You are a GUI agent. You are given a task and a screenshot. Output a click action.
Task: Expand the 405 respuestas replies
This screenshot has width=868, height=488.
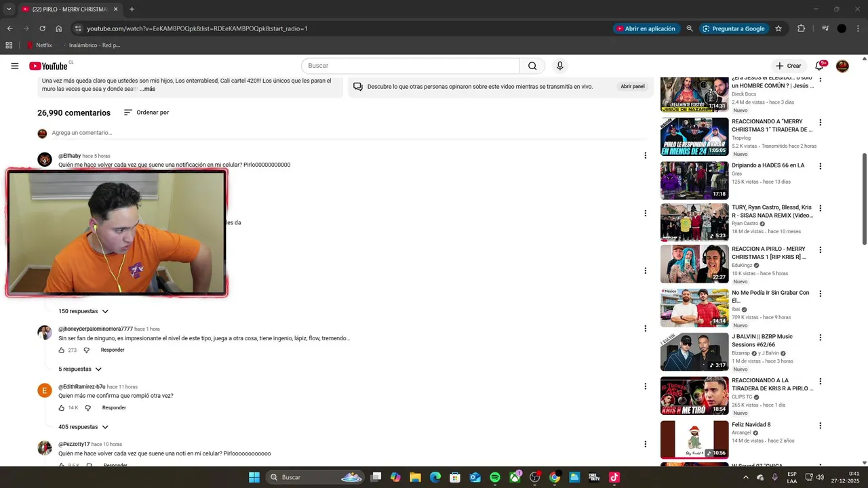(83, 427)
